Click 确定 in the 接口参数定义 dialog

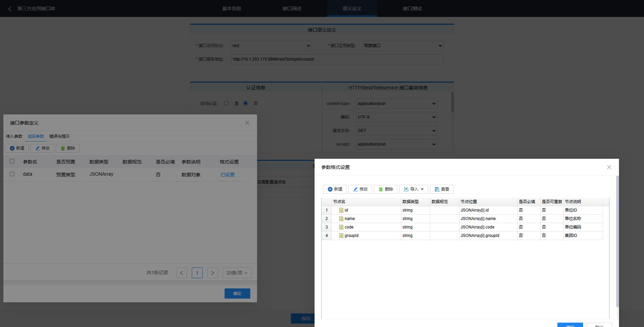click(237, 293)
